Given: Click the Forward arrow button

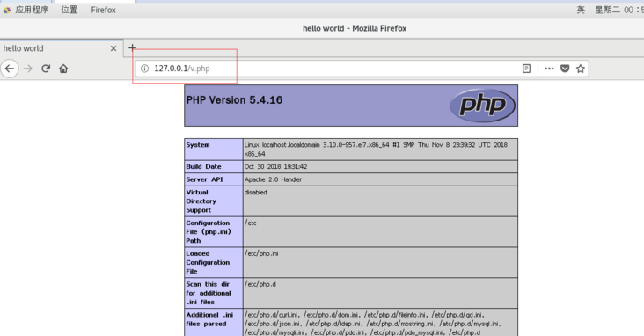Looking at the screenshot, I should [28, 69].
